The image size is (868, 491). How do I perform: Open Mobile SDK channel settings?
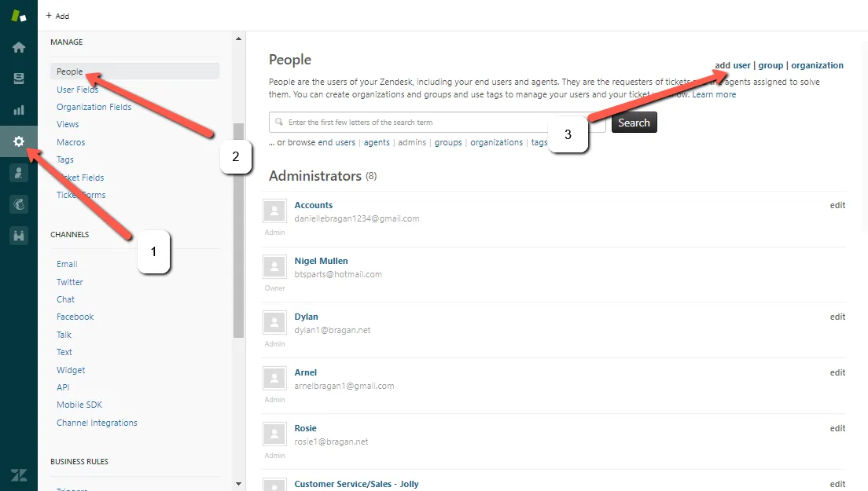tap(79, 405)
